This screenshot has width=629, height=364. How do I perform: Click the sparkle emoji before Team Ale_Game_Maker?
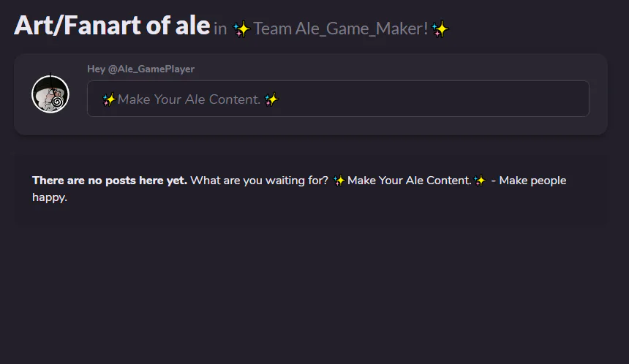[x=241, y=29]
